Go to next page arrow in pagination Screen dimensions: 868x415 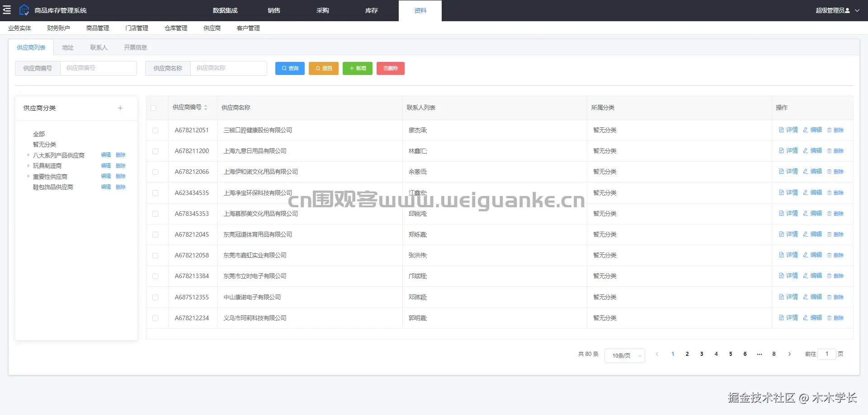tap(789, 354)
